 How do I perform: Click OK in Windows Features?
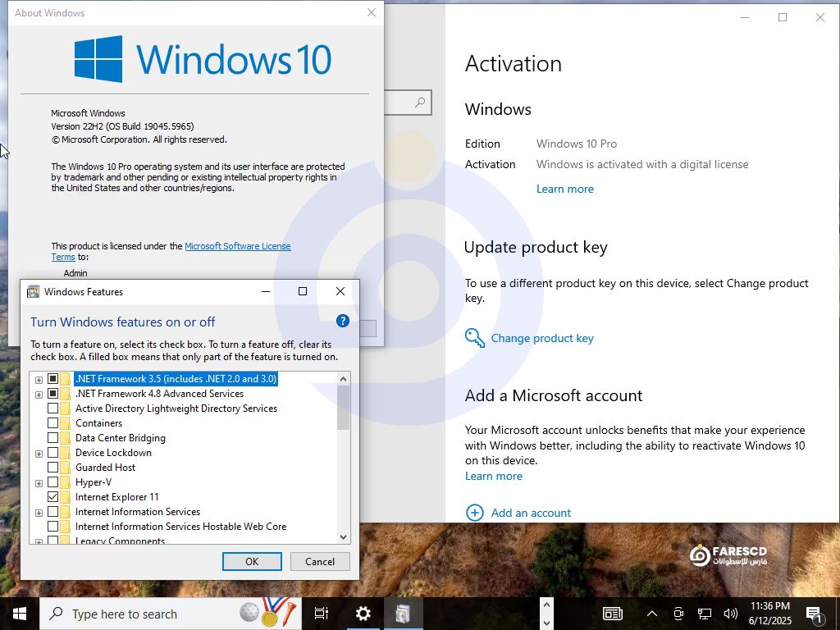[x=252, y=561]
